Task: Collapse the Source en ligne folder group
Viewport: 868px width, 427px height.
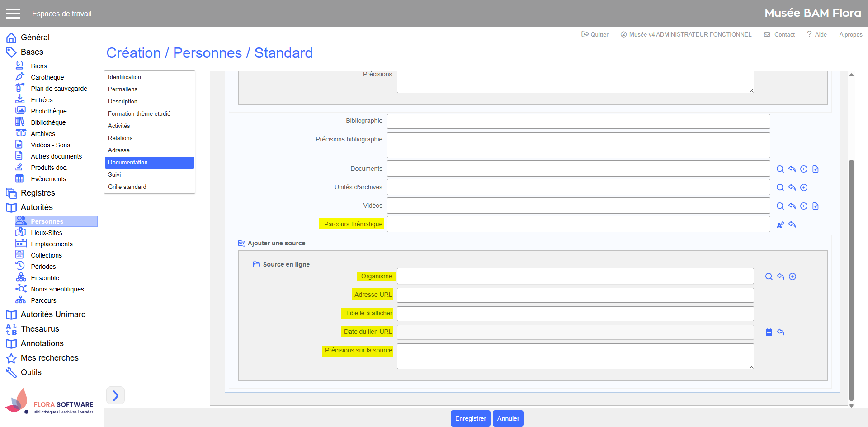Action: click(x=256, y=264)
